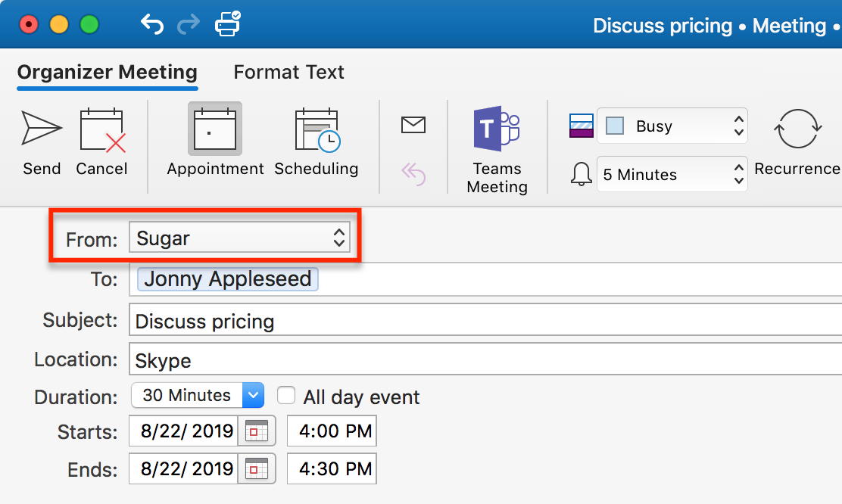Open the Recurrence settings
The height and width of the screenshot is (504, 842).
click(x=797, y=130)
